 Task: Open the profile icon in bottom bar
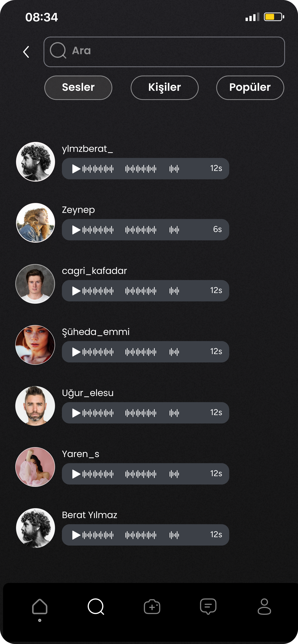click(x=264, y=606)
